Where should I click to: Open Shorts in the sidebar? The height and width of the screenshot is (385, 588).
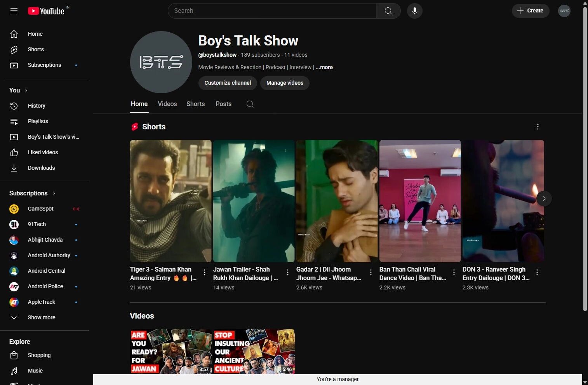point(36,49)
